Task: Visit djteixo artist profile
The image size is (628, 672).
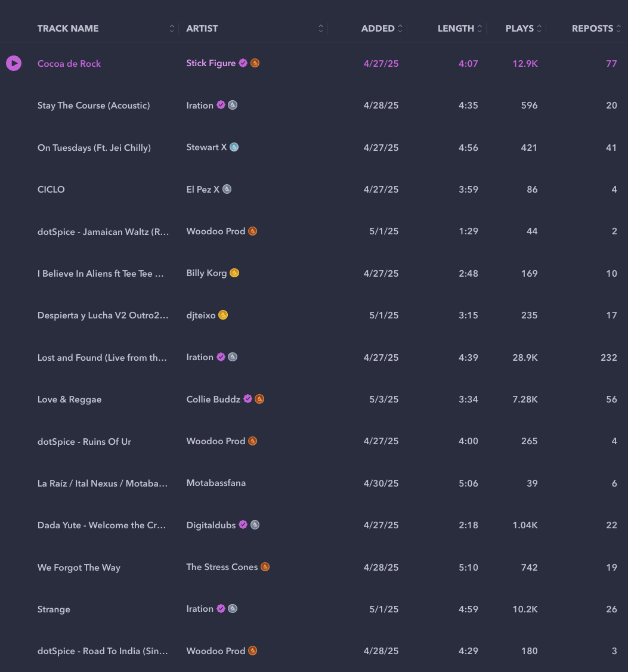Action: pyautogui.click(x=200, y=315)
